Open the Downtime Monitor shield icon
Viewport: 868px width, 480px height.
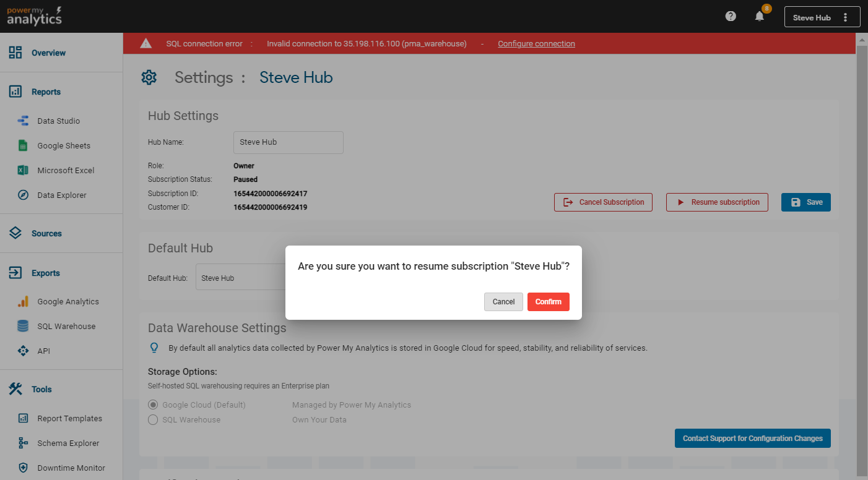23,468
